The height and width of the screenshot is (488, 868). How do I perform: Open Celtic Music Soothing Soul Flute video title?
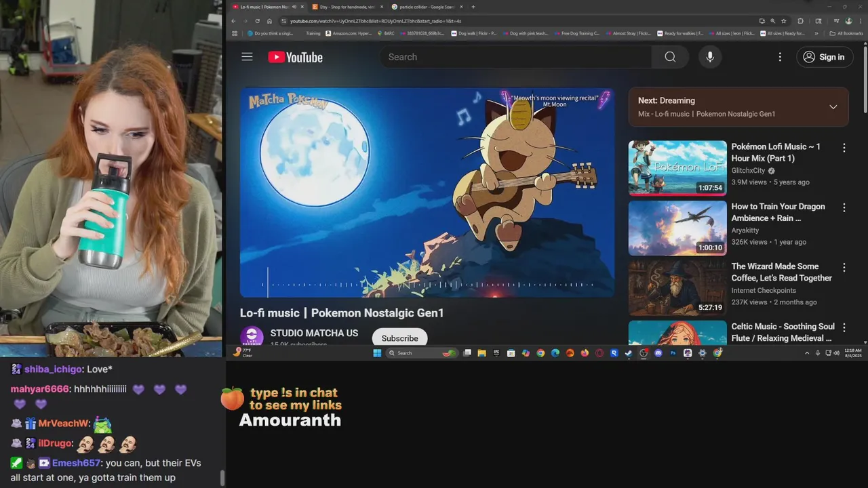[x=783, y=332]
